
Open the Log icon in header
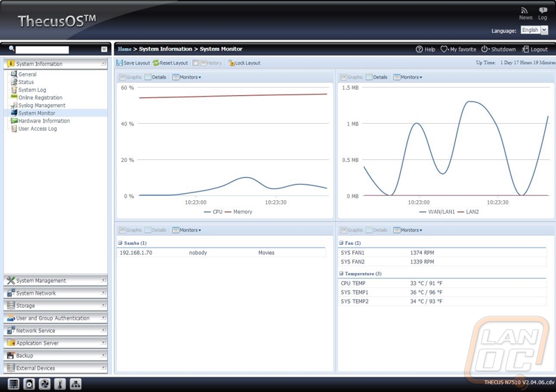[x=542, y=10]
